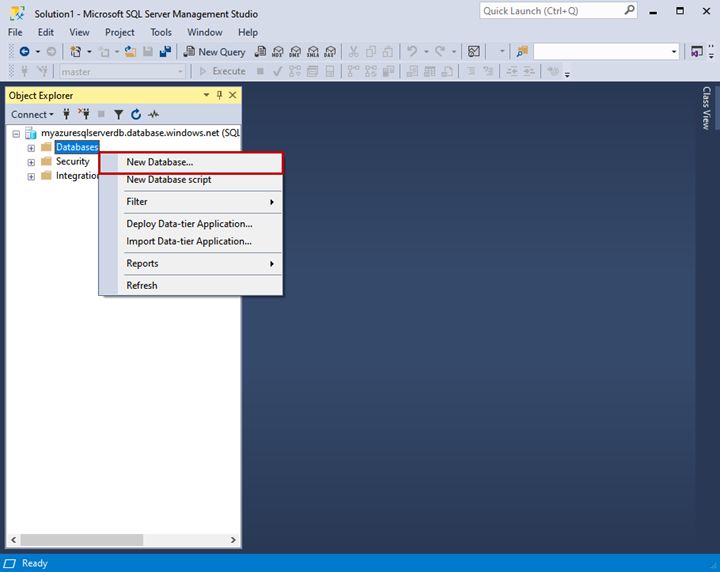Select the myazuresqlserverdb.database.windows.net server
The width and height of the screenshot is (720, 572).
tap(140, 133)
